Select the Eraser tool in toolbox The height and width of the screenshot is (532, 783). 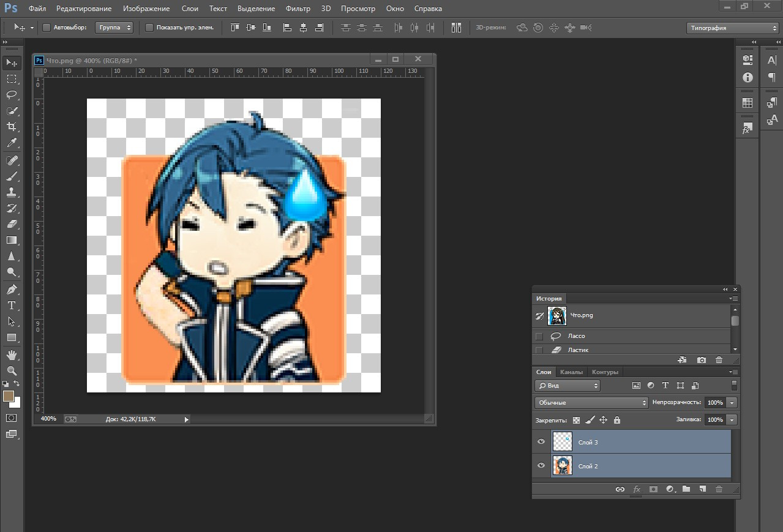coord(12,224)
